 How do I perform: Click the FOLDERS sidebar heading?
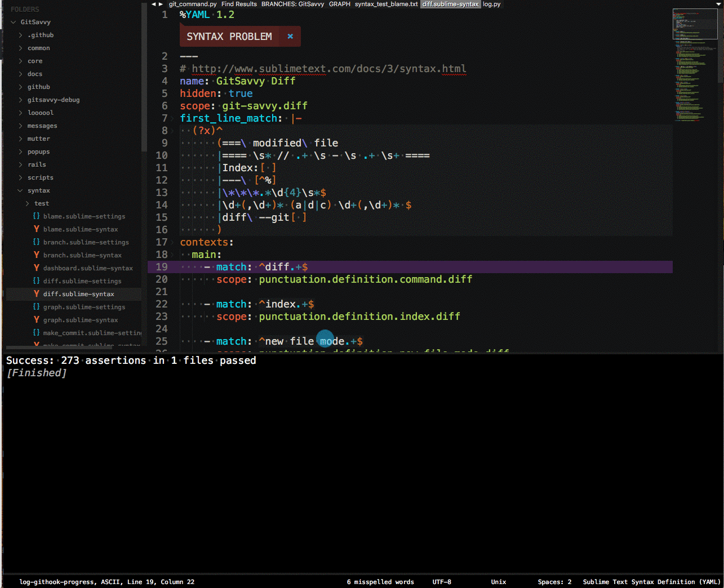pyautogui.click(x=25, y=9)
